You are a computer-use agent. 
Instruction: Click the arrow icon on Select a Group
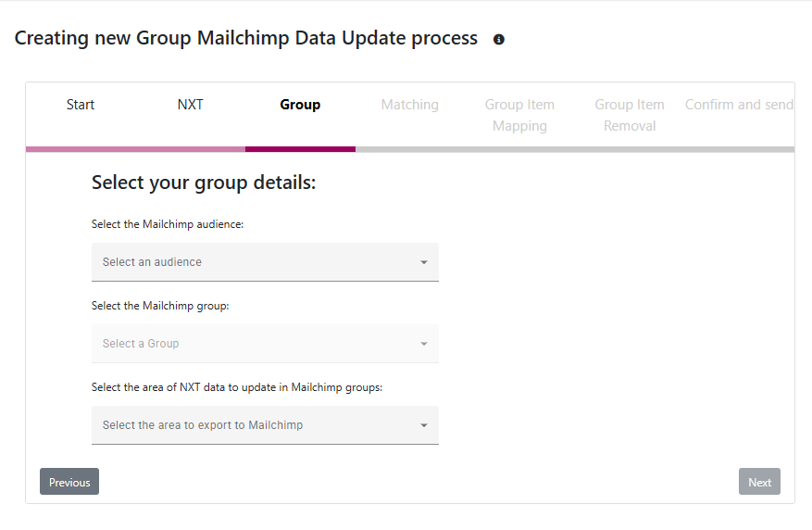coord(424,344)
